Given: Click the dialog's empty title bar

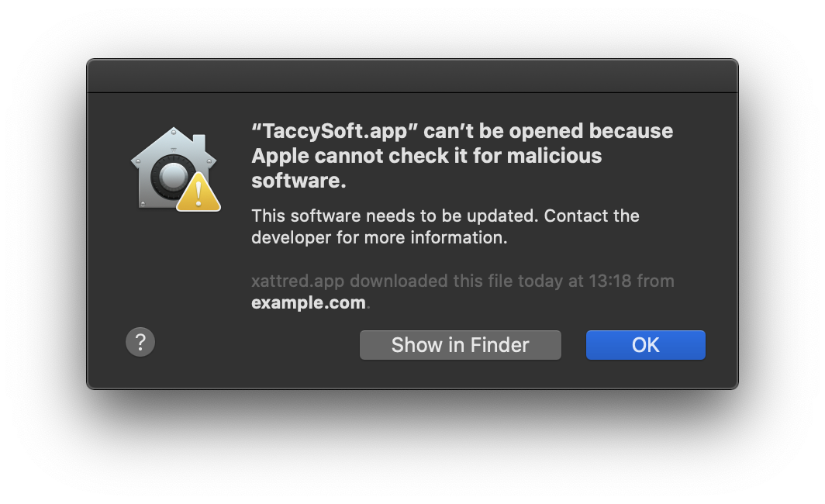Looking at the screenshot, I should click(412, 76).
